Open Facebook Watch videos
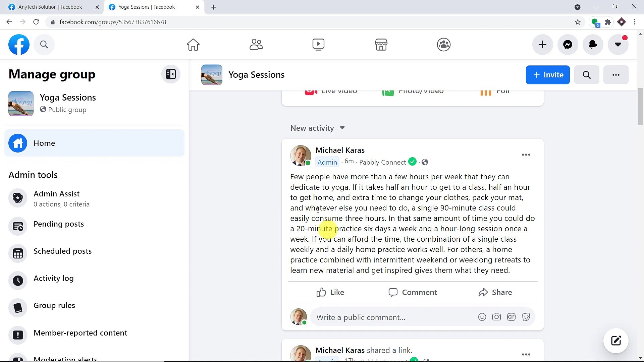The width and height of the screenshot is (644, 362). coord(318,44)
